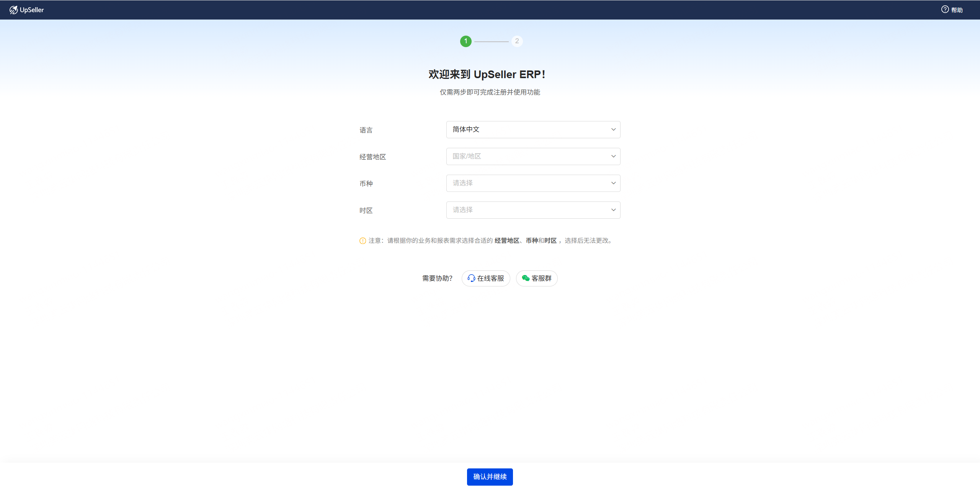Click the help question mark icon
Viewport: 980px width, 491px height.
click(x=945, y=10)
